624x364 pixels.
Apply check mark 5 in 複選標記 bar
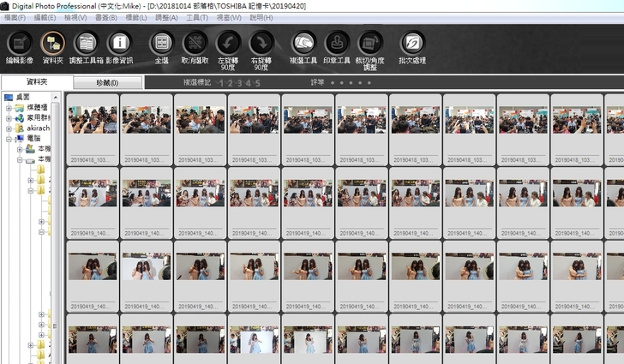pyautogui.click(x=257, y=83)
